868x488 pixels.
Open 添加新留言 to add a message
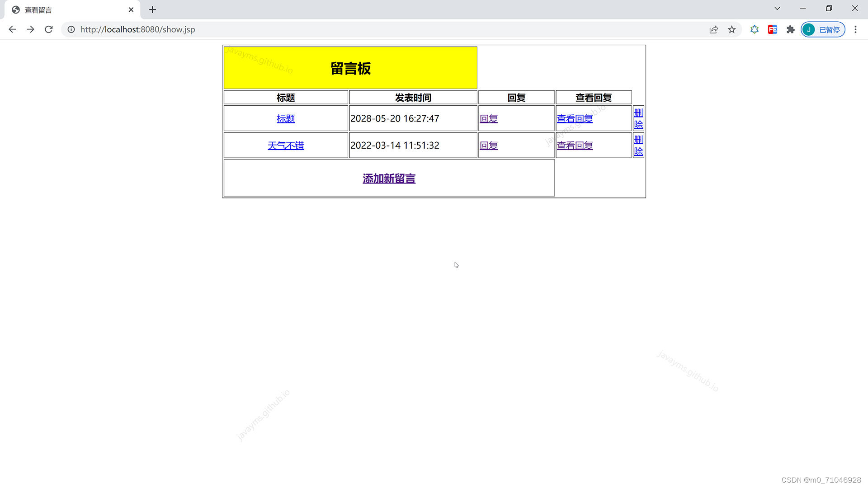pos(389,178)
